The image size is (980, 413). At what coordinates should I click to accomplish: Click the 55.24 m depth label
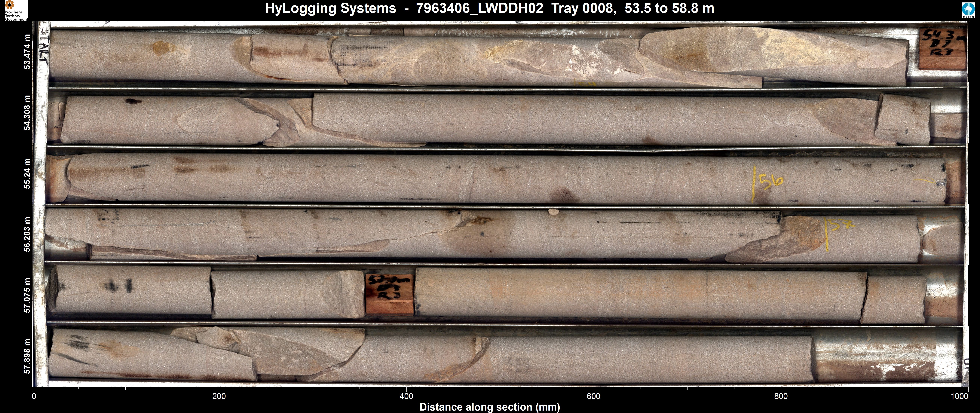pyautogui.click(x=27, y=173)
